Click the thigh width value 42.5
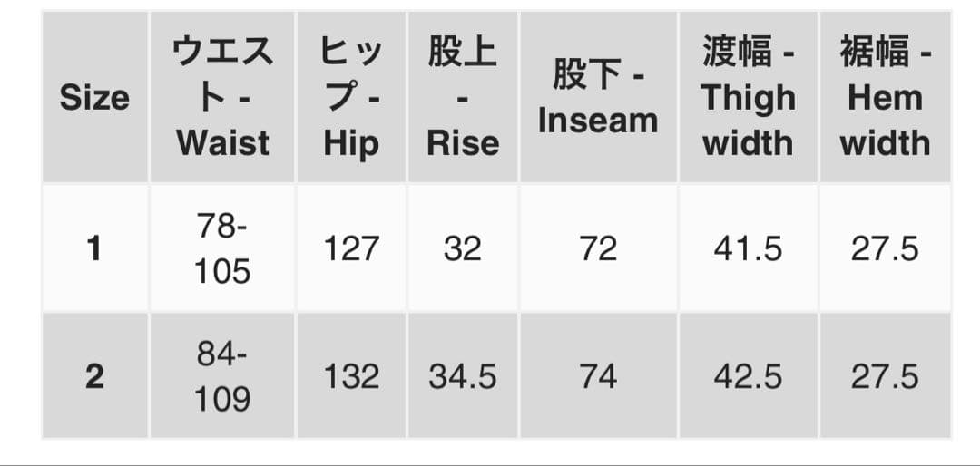The width and height of the screenshot is (980, 466). point(748,376)
